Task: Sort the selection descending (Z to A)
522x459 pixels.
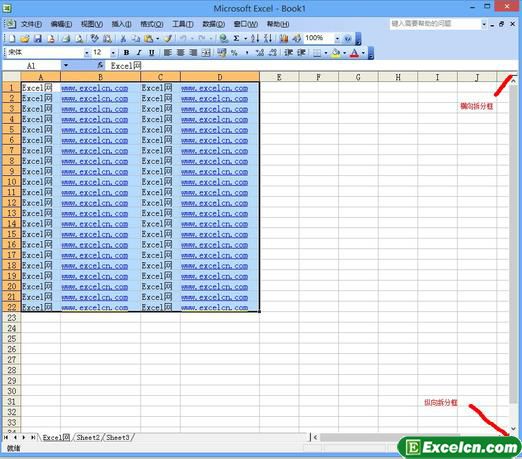Action: click(268, 39)
